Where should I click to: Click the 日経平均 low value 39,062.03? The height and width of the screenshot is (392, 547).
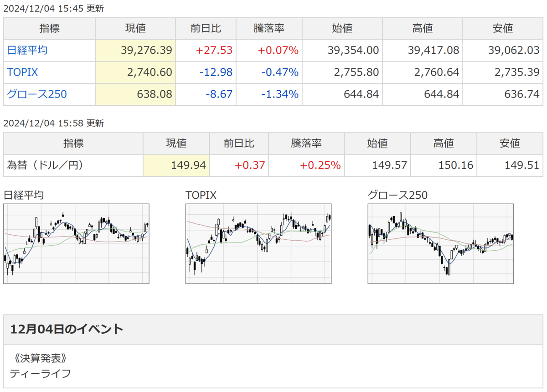[x=514, y=50]
